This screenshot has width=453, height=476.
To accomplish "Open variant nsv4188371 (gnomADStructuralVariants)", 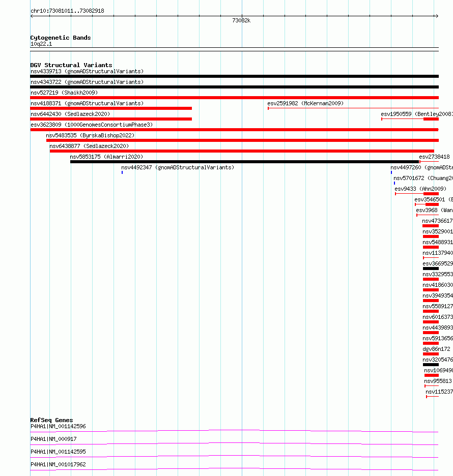I will pos(87,103).
